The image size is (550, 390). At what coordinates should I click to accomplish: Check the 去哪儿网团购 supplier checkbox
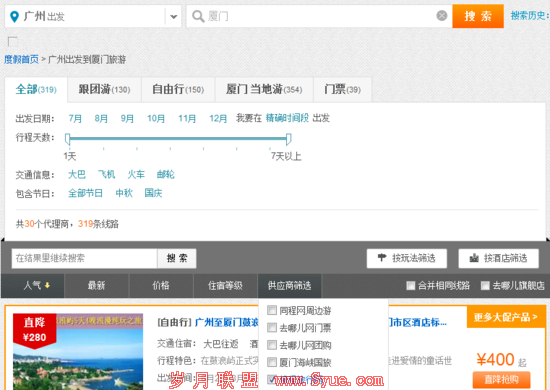[x=272, y=345]
